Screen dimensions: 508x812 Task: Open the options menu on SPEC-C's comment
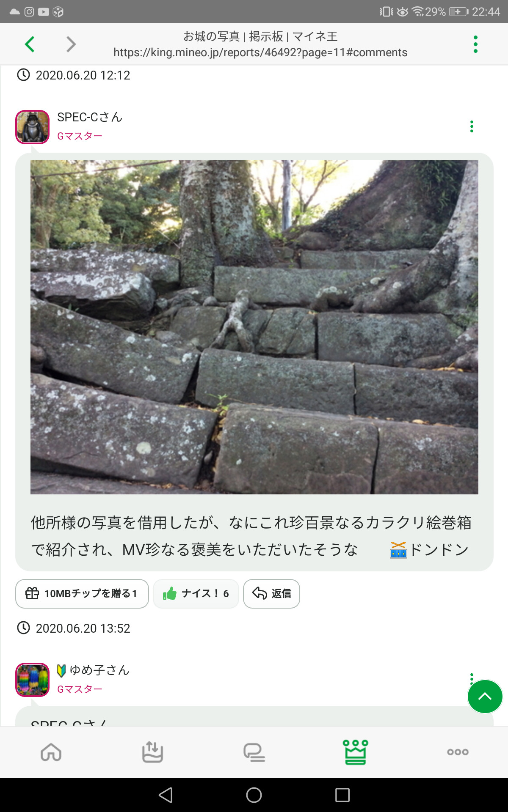472,126
